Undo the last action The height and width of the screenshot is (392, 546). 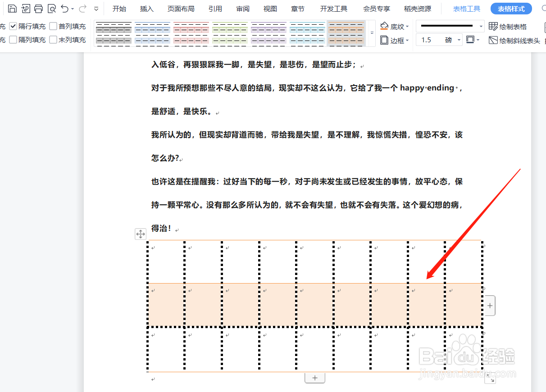coord(65,8)
